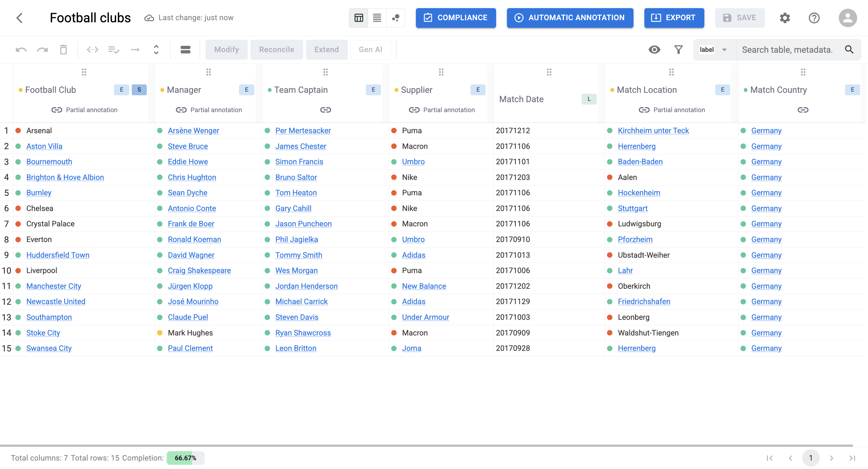Click the checklist lines toolbar icon
Screen dimensions: 868x469
coord(114,50)
